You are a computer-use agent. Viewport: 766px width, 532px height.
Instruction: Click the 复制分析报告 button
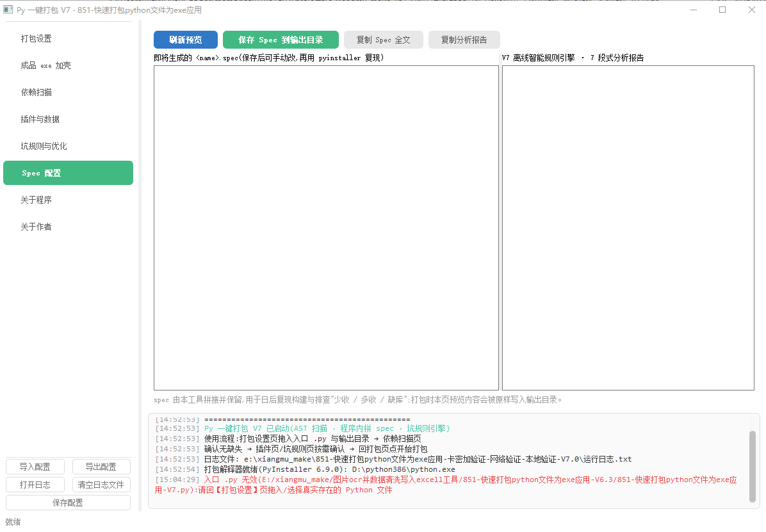coord(464,40)
